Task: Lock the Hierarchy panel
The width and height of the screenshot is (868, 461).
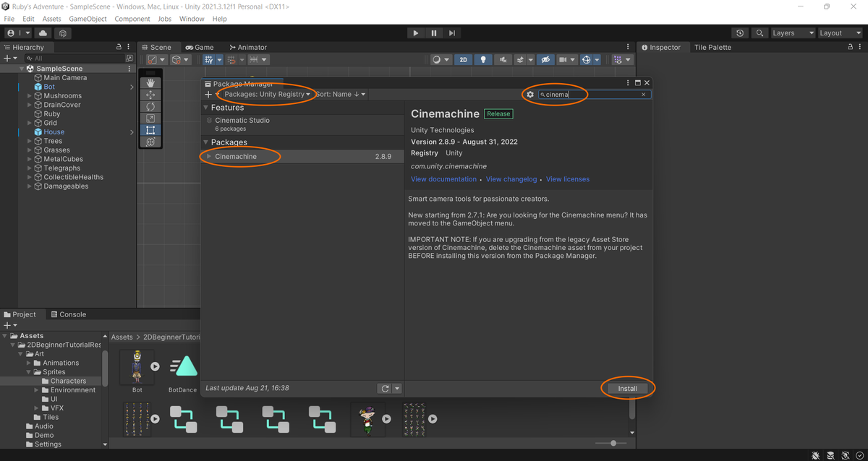Action: 119,47
